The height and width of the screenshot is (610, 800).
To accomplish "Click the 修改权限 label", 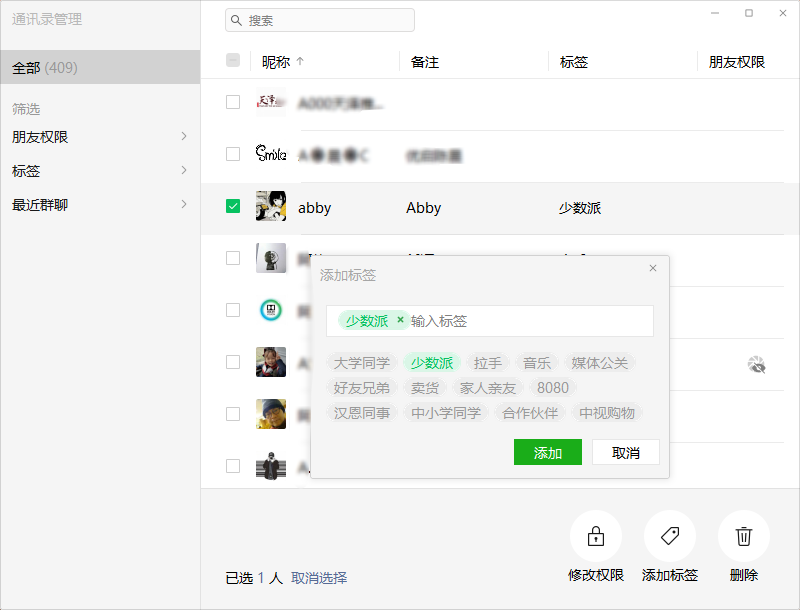I will 595,575.
